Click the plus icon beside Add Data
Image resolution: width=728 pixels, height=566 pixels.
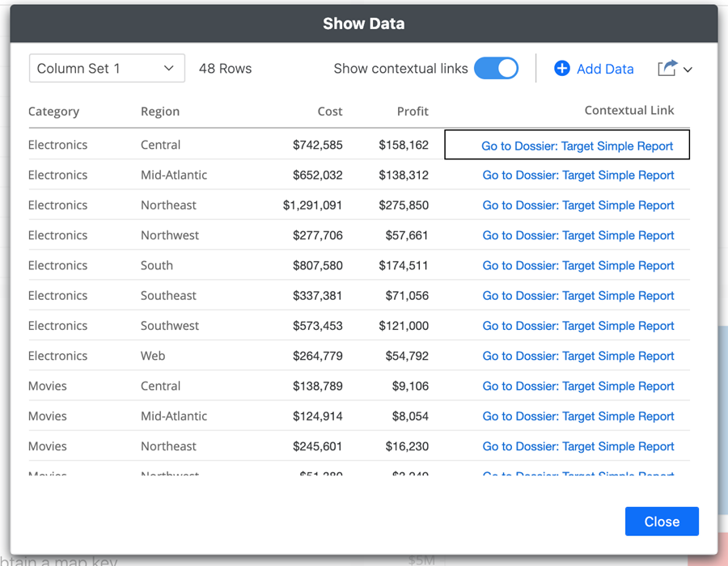561,69
